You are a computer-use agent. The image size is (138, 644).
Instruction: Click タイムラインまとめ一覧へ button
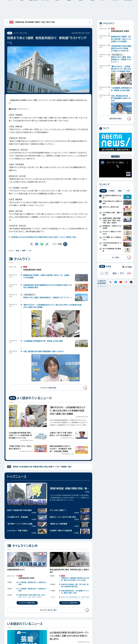[x=48, y=610]
